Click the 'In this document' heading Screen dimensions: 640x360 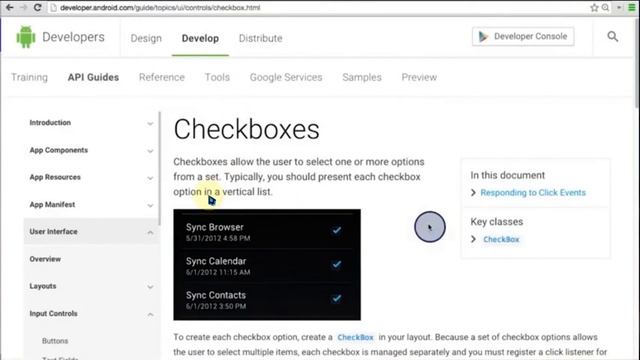coord(507,175)
